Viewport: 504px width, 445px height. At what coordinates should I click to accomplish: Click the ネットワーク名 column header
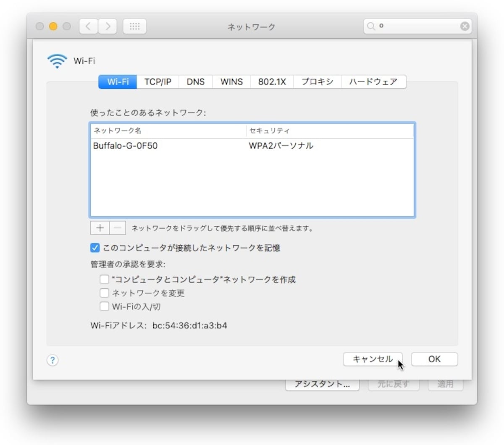click(168, 131)
